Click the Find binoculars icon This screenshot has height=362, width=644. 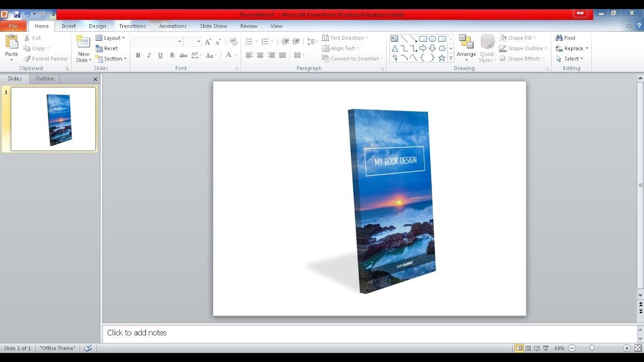click(559, 38)
